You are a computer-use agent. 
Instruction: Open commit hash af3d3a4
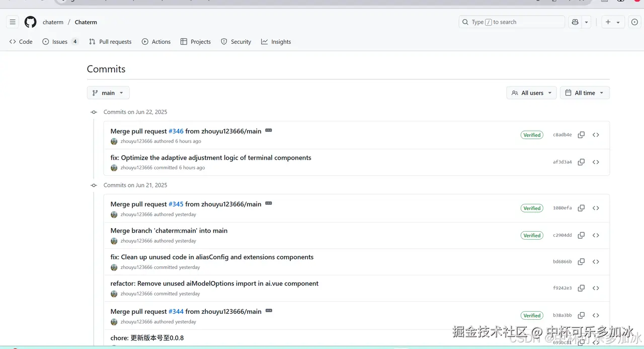[x=562, y=162]
